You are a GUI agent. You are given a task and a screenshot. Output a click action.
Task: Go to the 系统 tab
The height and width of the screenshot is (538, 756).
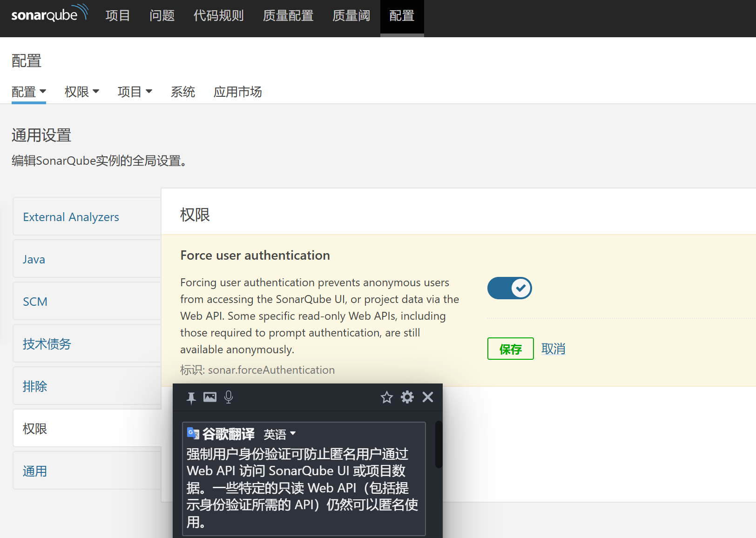click(183, 92)
